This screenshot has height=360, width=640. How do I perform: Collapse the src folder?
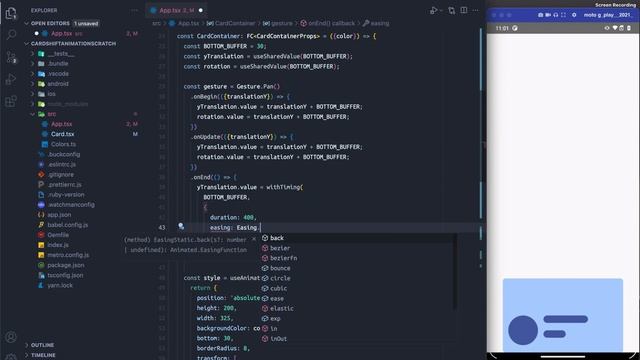click(x=33, y=114)
